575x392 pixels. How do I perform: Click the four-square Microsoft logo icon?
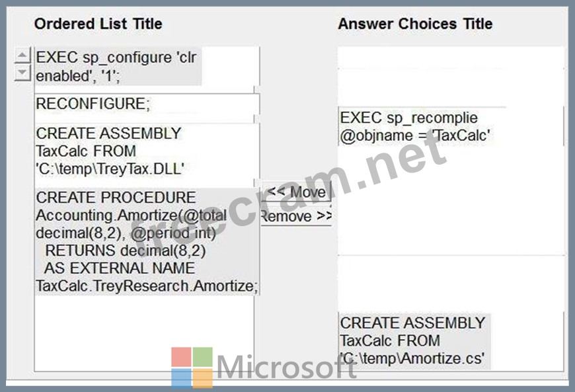192,368
